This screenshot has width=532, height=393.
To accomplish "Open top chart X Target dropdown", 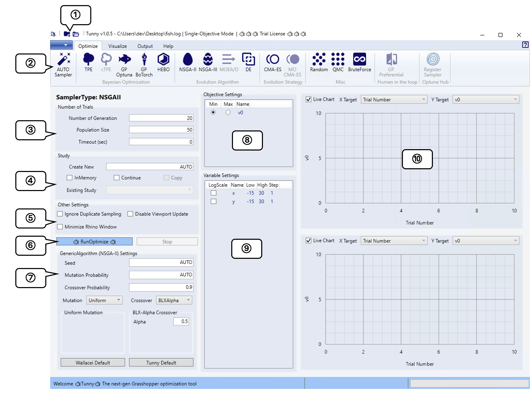I will tap(394, 99).
